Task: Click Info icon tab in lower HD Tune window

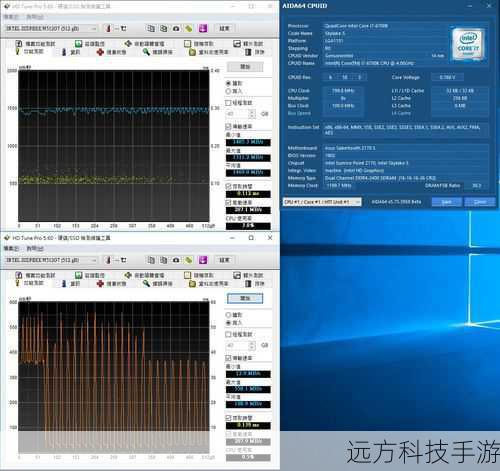Action: 64,284
